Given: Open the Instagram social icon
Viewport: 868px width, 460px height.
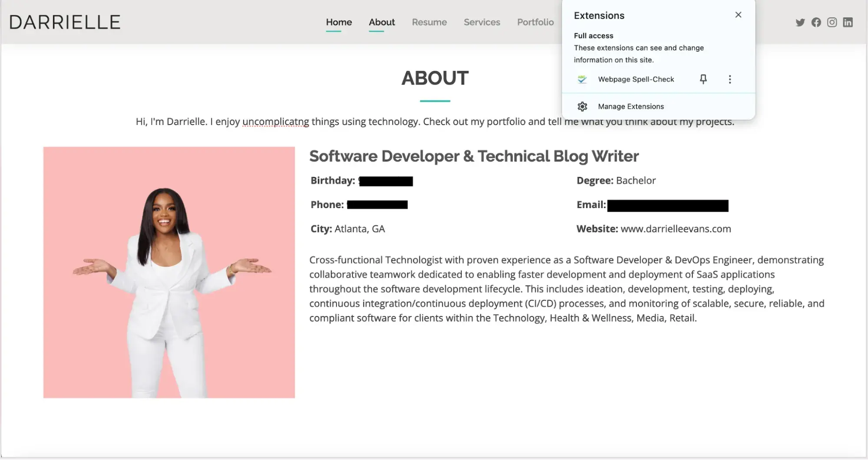Looking at the screenshot, I should coord(832,23).
